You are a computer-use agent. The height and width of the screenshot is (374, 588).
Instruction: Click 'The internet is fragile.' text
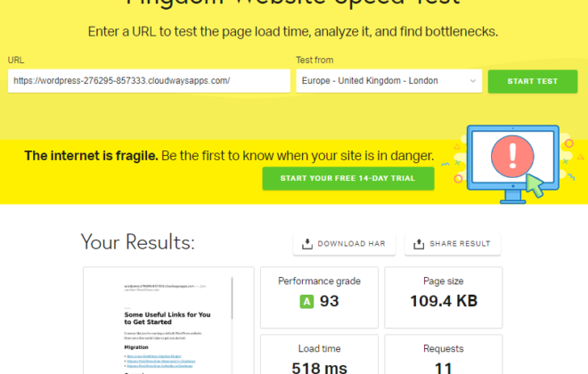(91, 156)
